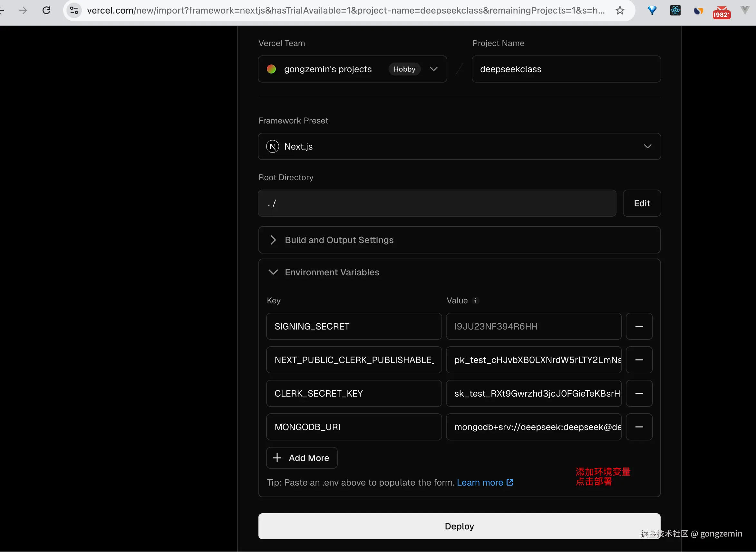The width and height of the screenshot is (756, 552).
Task: Click the Value info icon
Action: tap(476, 301)
